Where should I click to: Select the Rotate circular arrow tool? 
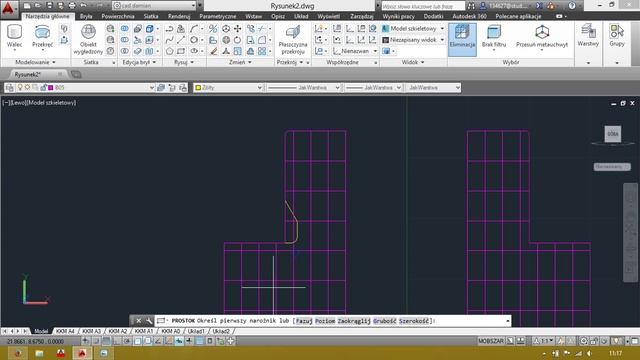click(x=237, y=40)
